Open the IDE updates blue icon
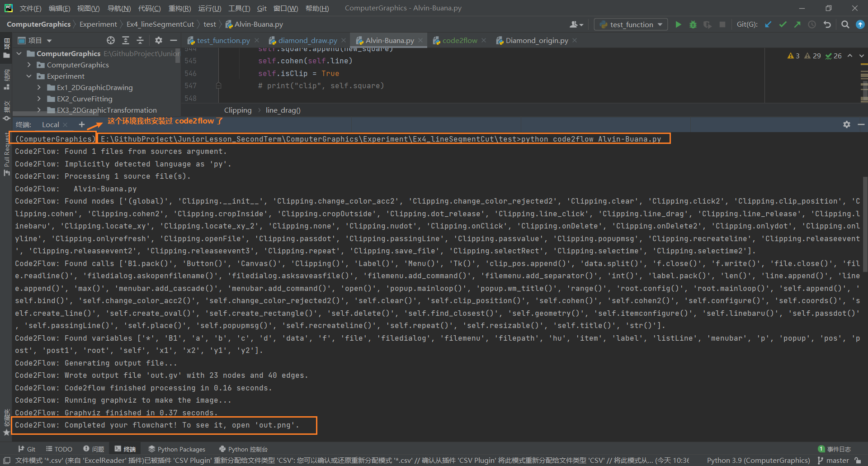The height and width of the screenshot is (466, 868). coord(860,24)
